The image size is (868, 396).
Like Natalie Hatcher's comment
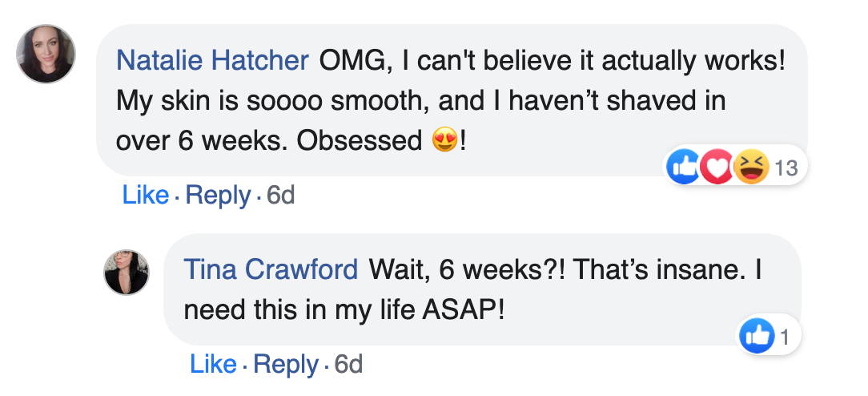click(x=145, y=195)
